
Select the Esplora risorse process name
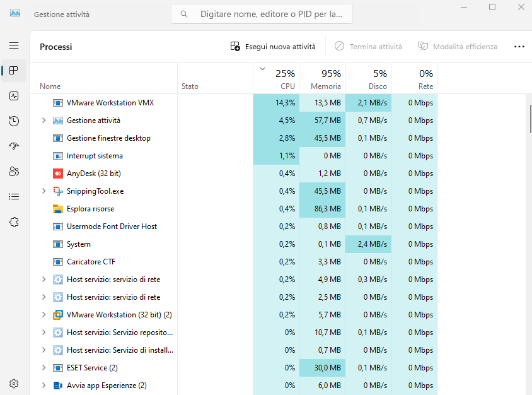point(91,209)
